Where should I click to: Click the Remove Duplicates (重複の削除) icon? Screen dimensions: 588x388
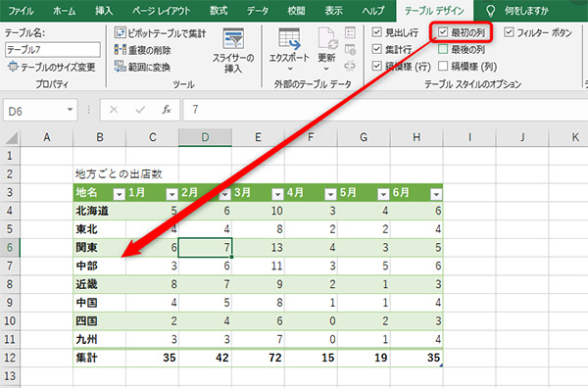(120, 50)
